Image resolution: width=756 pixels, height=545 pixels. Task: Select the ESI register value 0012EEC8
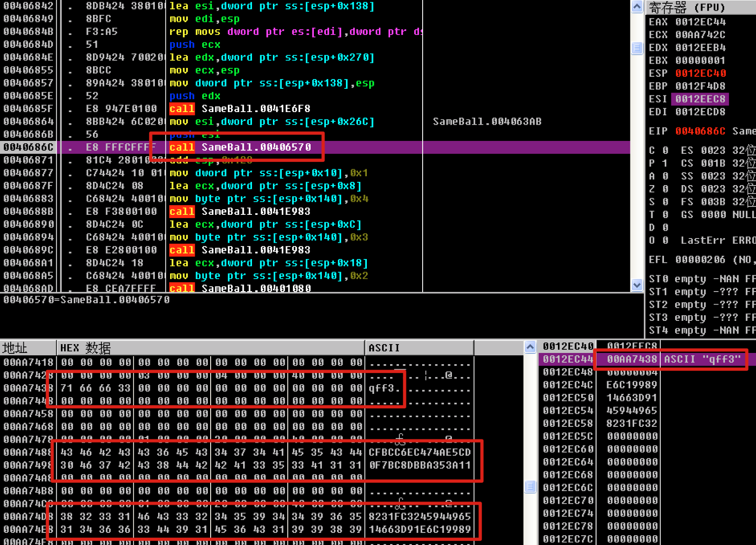[700, 99]
